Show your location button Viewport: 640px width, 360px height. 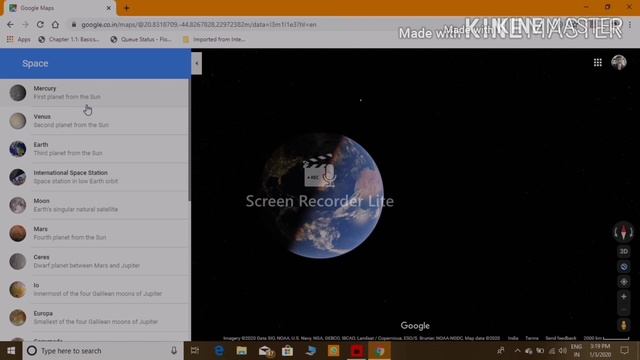pyautogui.click(x=624, y=282)
